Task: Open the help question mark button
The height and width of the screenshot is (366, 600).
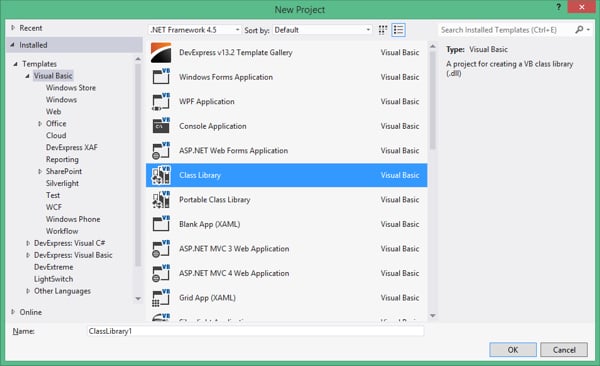Action: point(559,7)
